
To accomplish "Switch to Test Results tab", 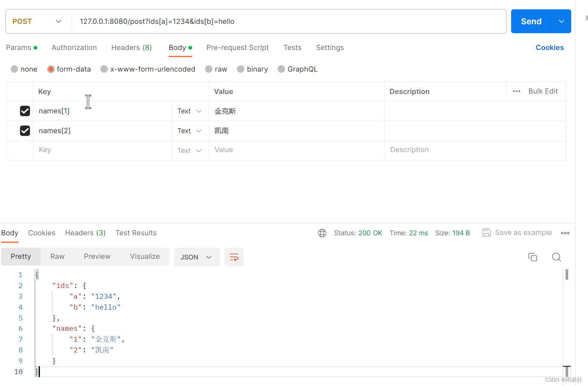I will pyautogui.click(x=136, y=233).
